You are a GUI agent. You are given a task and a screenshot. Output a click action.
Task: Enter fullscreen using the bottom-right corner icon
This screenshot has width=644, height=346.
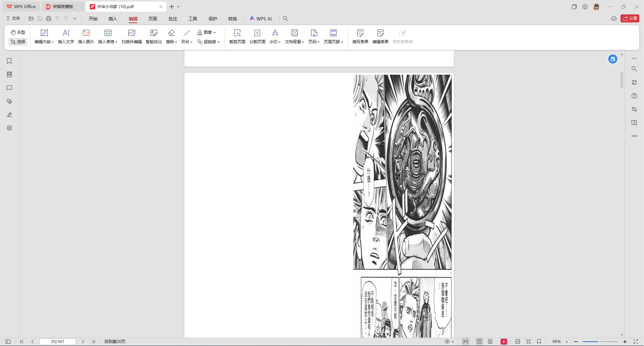tap(636, 342)
